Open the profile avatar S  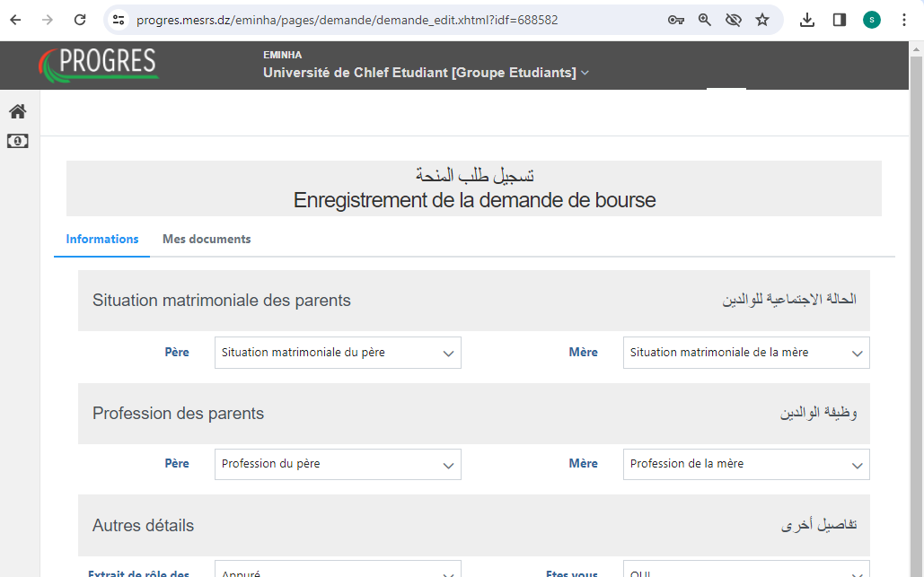[872, 20]
